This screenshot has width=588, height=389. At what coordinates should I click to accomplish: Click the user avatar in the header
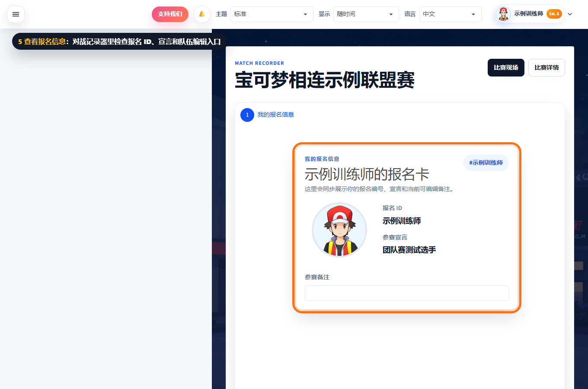pyautogui.click(x=503, y=14)
